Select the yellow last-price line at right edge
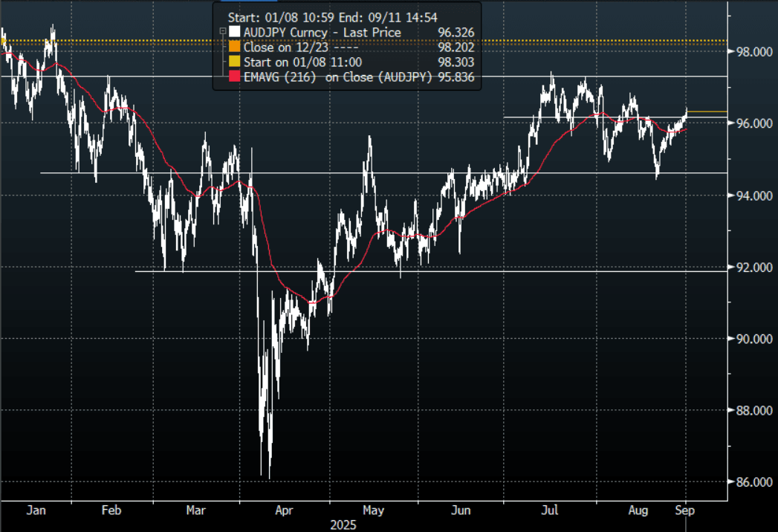This screenshot has height=532, width=778. [707, 111]
